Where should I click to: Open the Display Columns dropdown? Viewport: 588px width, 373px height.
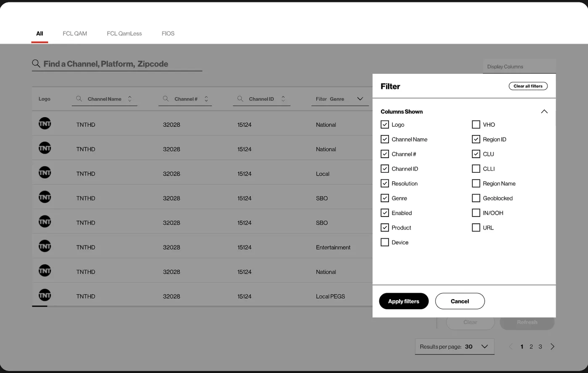(520, 67)
